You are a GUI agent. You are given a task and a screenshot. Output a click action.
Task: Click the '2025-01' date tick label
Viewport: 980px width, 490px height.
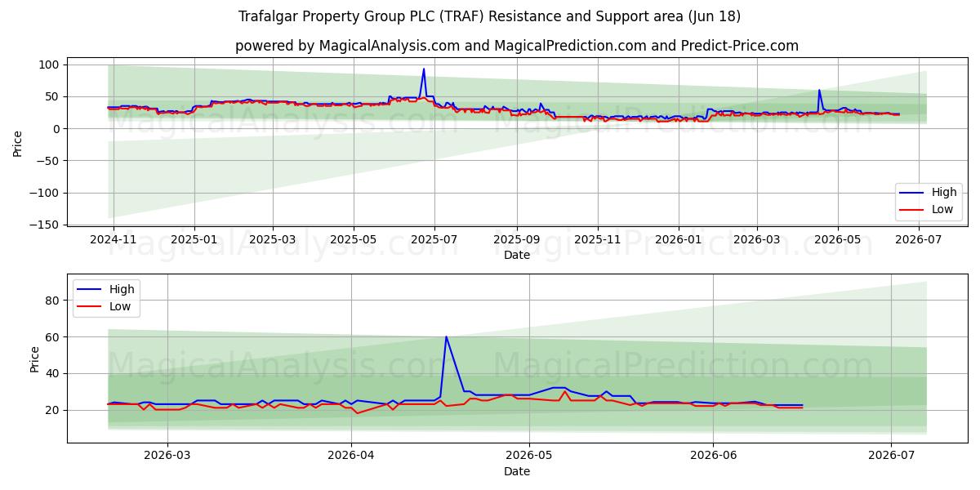pos(194,239)
